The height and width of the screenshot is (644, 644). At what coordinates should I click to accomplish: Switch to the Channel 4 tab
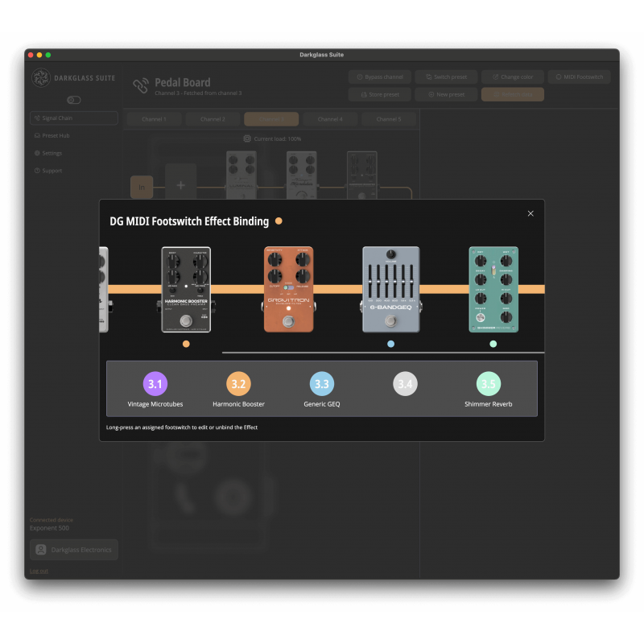330,119
